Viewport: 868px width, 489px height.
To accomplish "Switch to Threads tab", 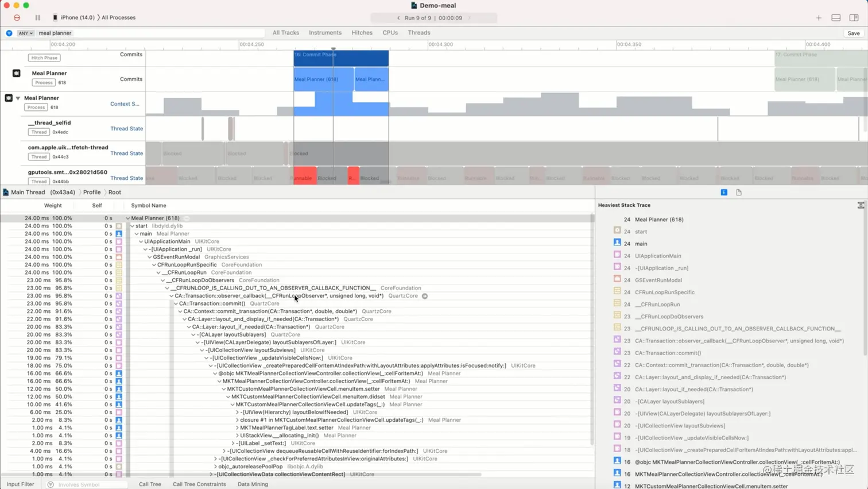I will pyautogui.click(x=418, y=33).
